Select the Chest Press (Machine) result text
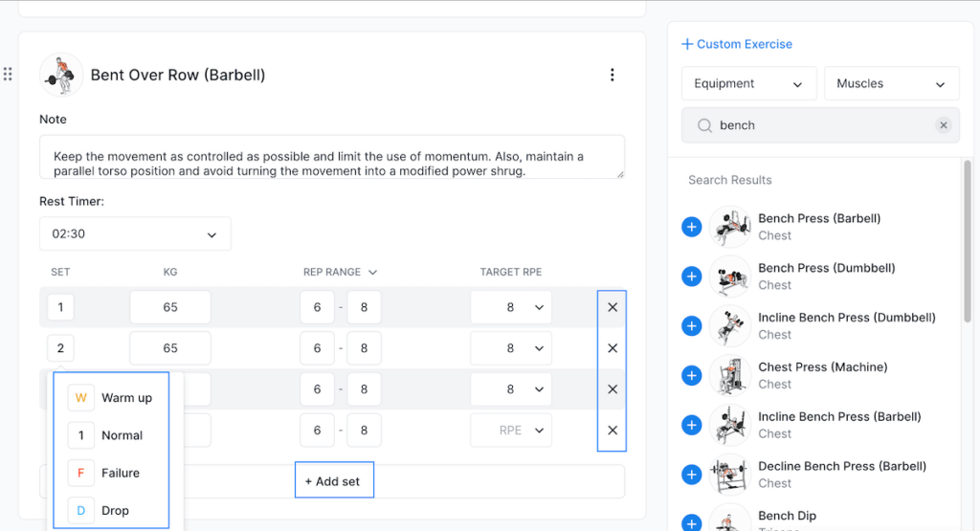Screen dimensions: 980x531 click(x=822, y=367)
